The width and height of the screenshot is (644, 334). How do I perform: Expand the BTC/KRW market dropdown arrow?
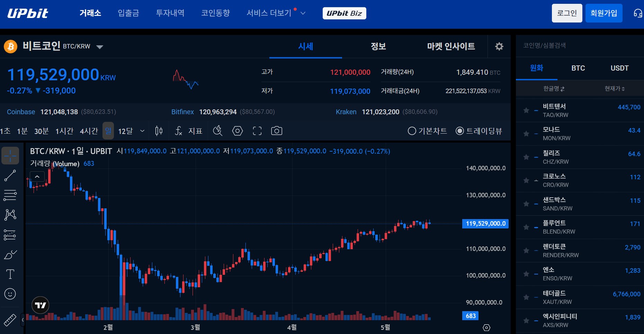[x=100, y=47]
